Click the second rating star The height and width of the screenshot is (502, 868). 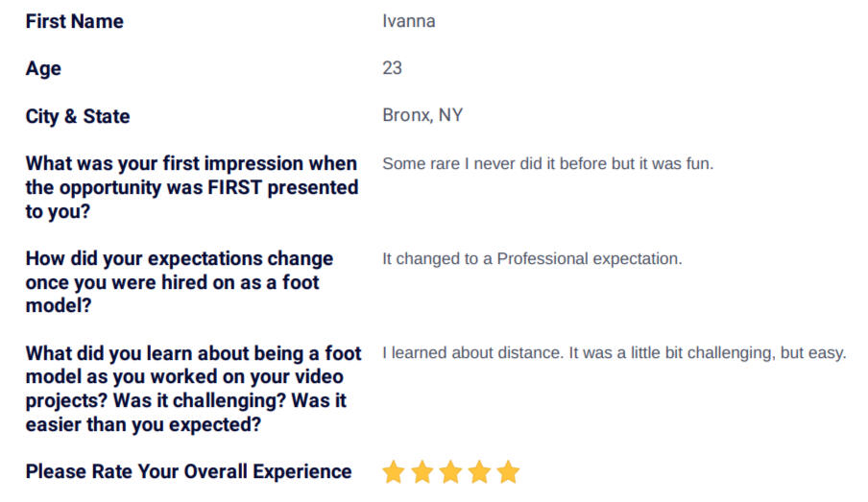(x=422, y=472)
